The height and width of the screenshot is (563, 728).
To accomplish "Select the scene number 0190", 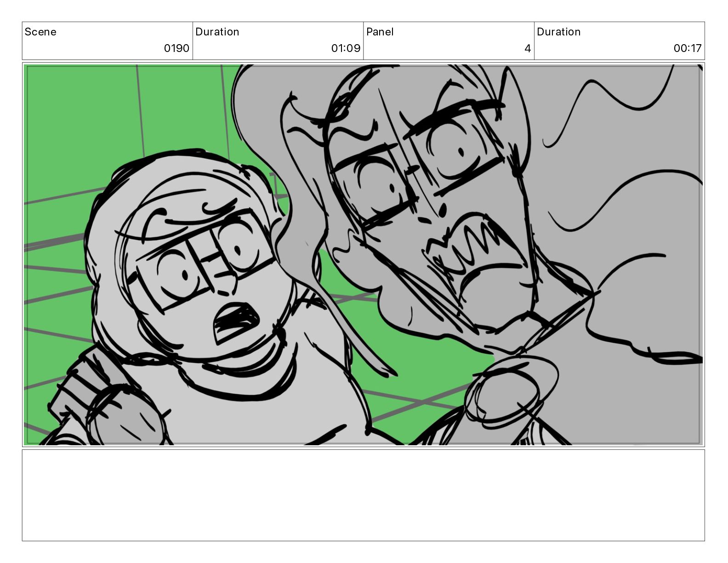I will 176,48.
